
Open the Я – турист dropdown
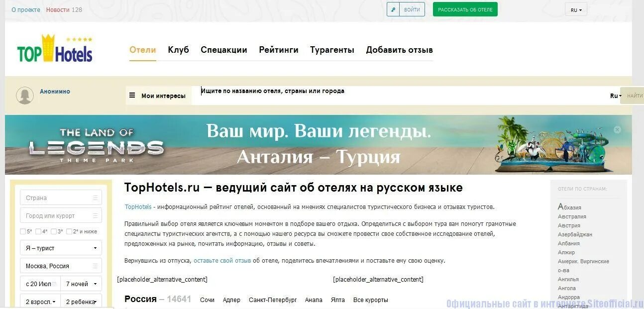61,248
